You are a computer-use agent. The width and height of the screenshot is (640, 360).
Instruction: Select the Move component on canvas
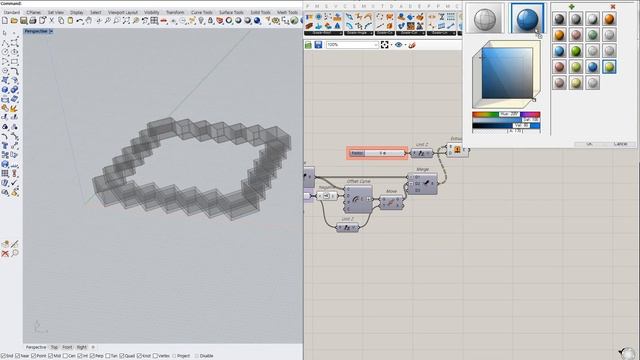pyautogui.click(x=391, y=203)
